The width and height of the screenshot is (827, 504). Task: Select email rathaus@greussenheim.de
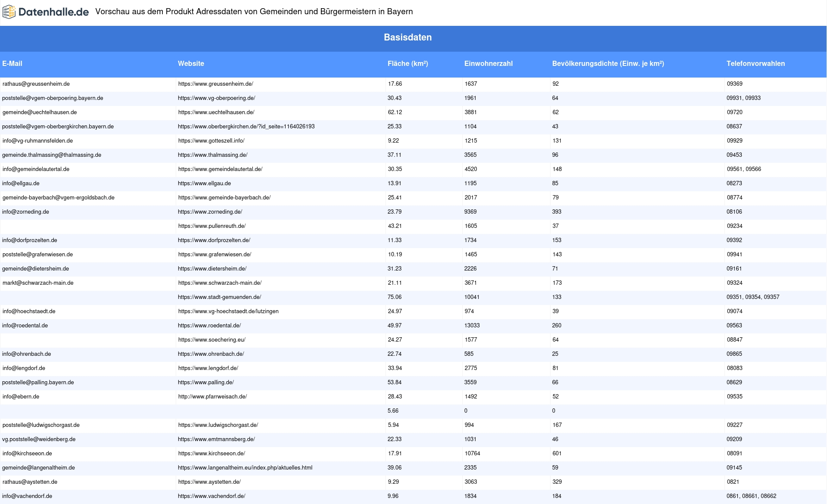(x=36, y=84)
